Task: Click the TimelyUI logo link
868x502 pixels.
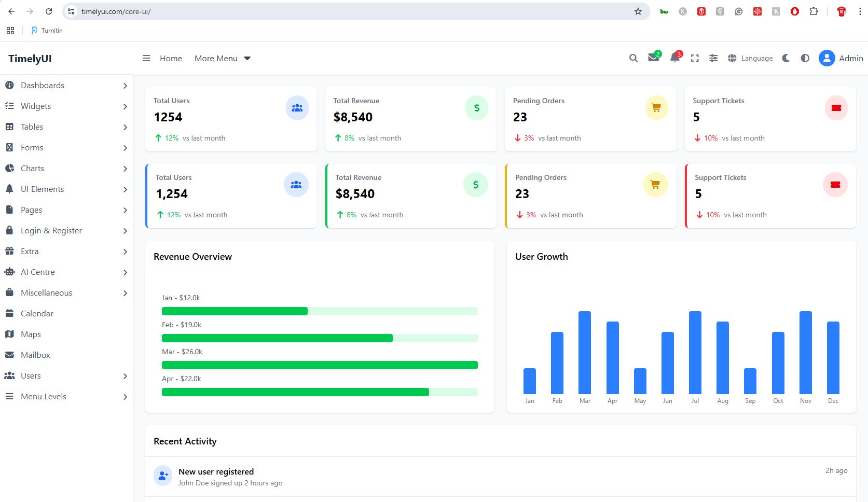Action: [x=30, y=59]
